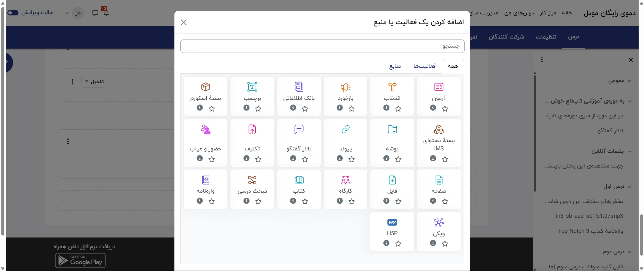Go to میز کار dashboard link
Image resolution: width=644 pixels, height=271 pixels.
pyautogui.click(x=548, y=13)
